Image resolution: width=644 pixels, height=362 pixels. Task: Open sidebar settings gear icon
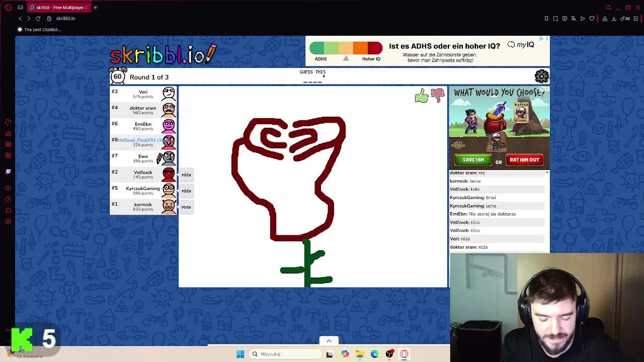coord(8,222)
